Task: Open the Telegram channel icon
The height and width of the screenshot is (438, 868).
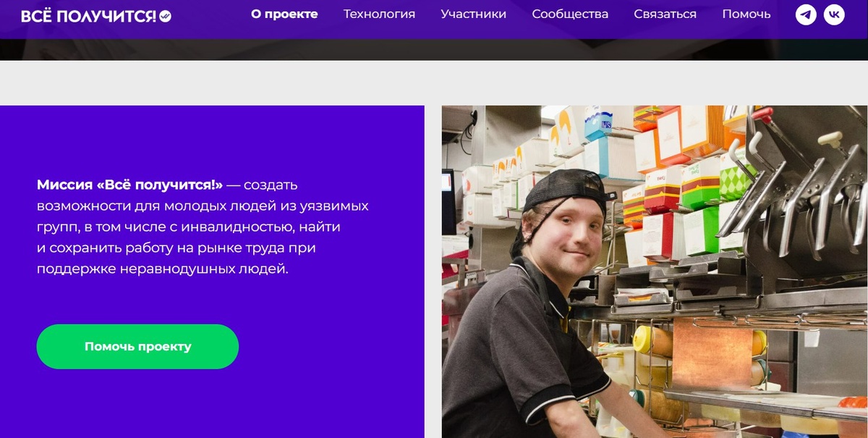Action: pyautogui.click(x=806, y=14)
